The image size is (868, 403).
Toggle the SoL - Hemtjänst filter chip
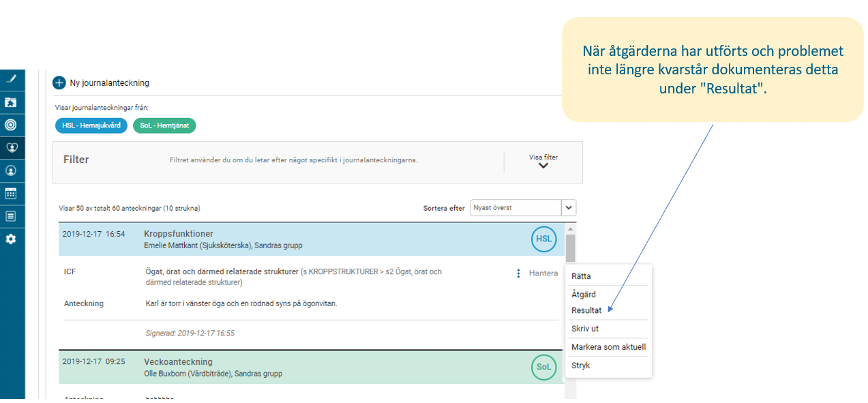[164, 125]
